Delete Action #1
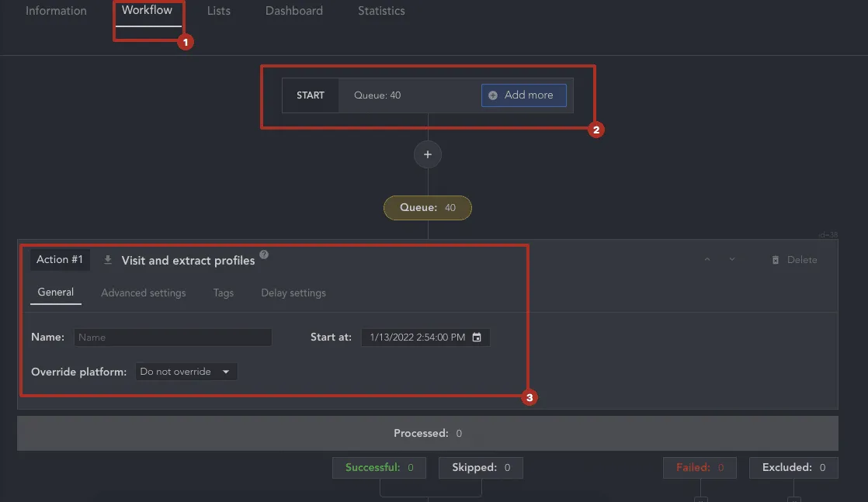Viewport: 868px width, 502px height. pos(794,260)
